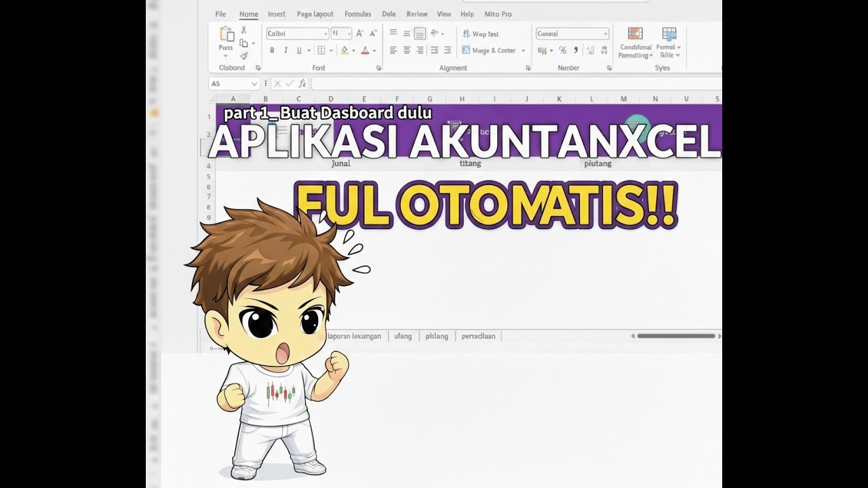Open the font size dropdown

tap(349, 33)
